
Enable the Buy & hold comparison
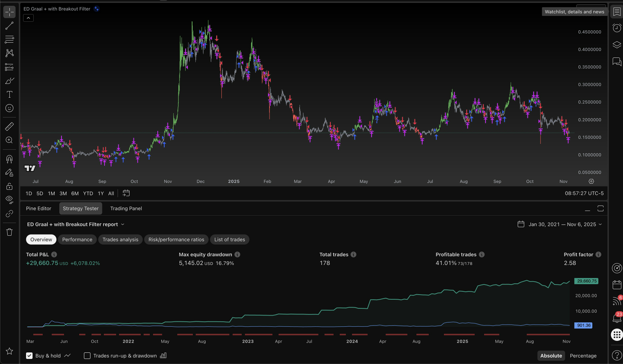pos(29,356)
